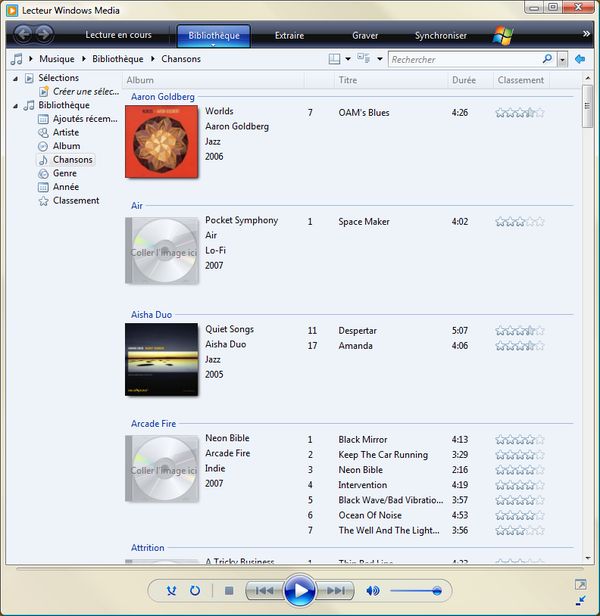
Task: Click Créer une sélection
Action: pos(85,91)
